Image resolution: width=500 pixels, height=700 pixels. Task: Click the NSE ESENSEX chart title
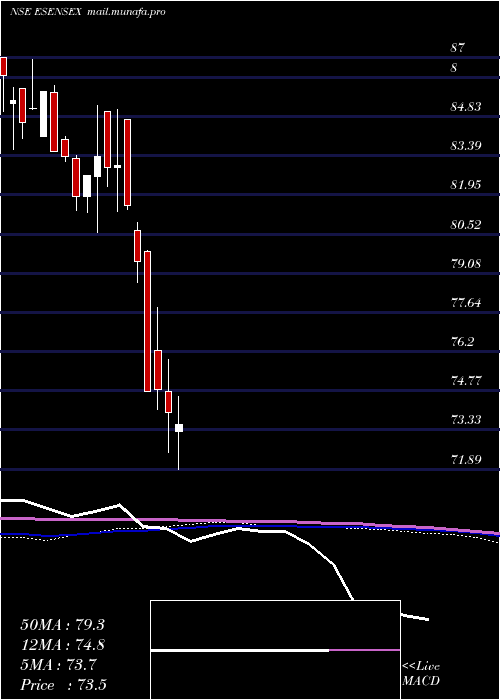click(46, 12)
